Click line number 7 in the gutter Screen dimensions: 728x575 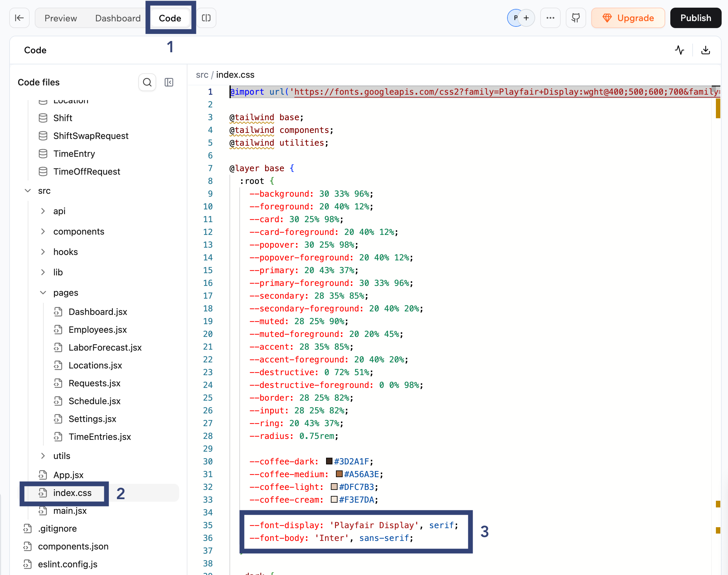coord(210,168)
